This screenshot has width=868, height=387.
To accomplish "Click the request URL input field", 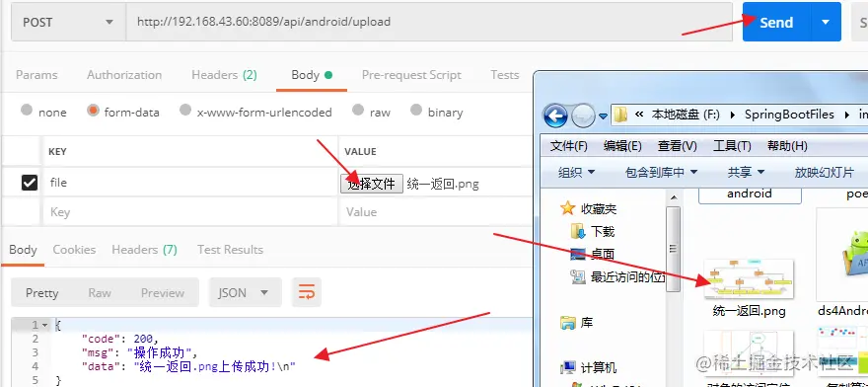I will 429,22.
